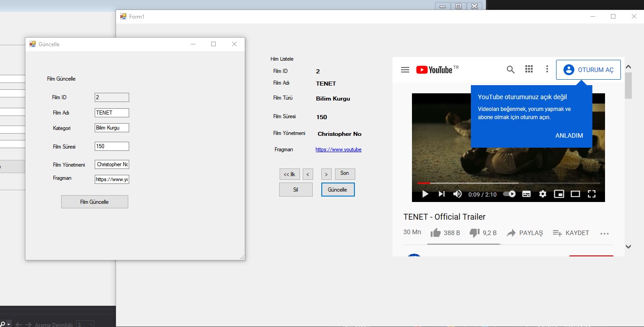The height and width of the screenshot is (327, 644).
Task: Open YouTube header three-dot settings menu
Action: coord(547,69)
